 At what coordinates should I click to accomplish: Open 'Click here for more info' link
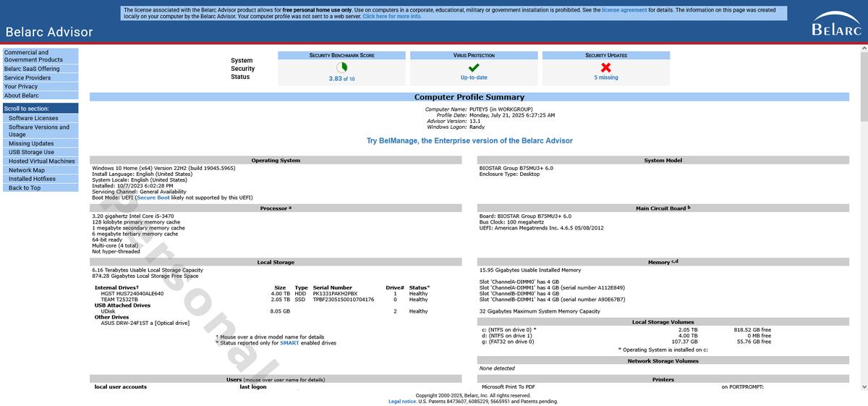click(392, 16)
